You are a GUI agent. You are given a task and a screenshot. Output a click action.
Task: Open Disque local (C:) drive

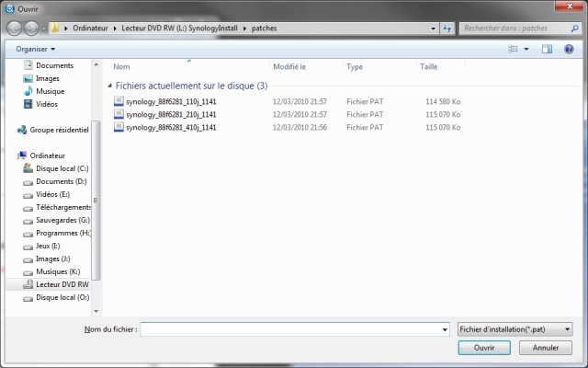pos(62,168)
